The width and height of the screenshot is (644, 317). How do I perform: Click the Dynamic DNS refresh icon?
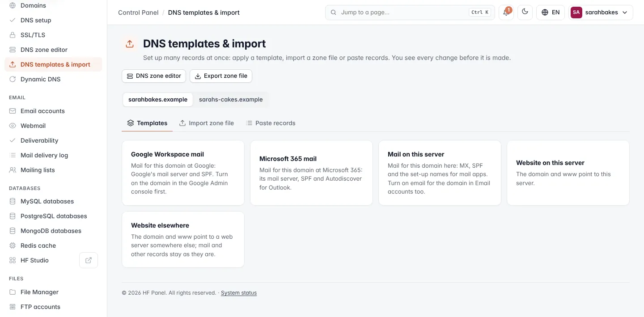[13, 79]
